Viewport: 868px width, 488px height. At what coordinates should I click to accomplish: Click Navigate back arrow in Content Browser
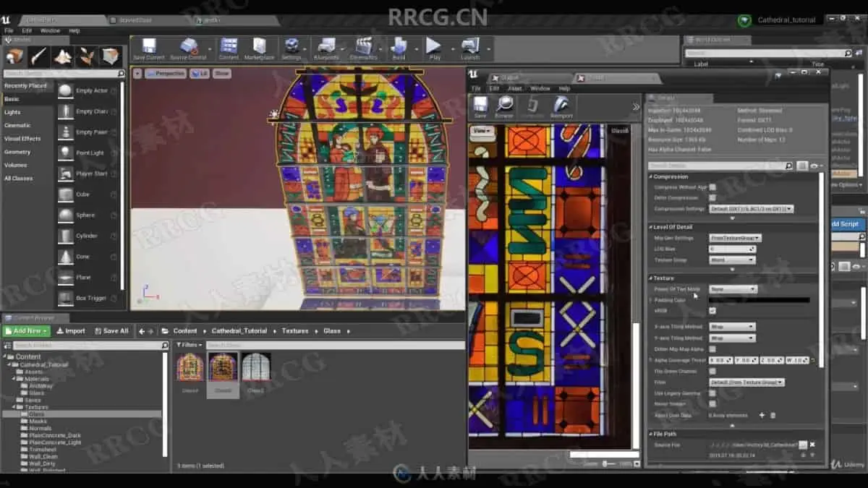(x=142, y=331)
